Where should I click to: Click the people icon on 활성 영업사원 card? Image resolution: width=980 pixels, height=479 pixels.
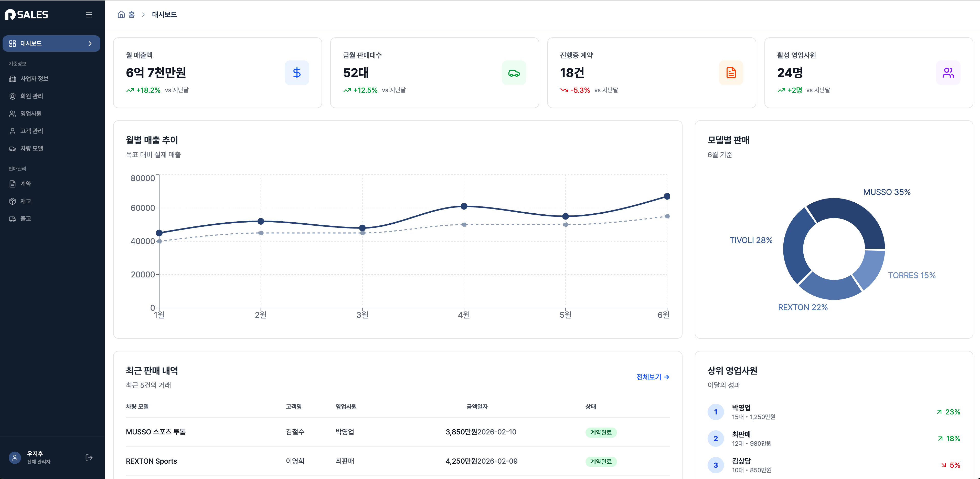click(x=948, y=73)
